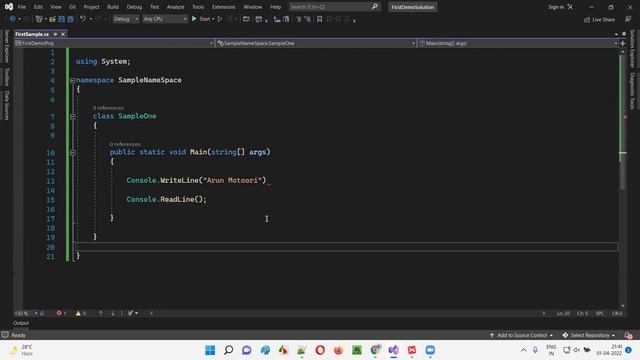Screen dimensions: 640x360
Task: Open the Tools menu
Action: point(198,7)
